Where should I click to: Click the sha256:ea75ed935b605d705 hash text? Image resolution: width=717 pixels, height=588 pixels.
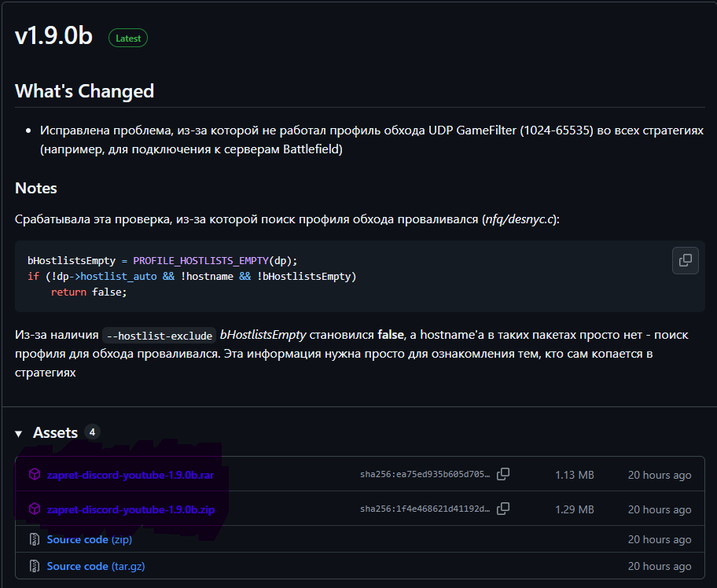pos(425,474)
